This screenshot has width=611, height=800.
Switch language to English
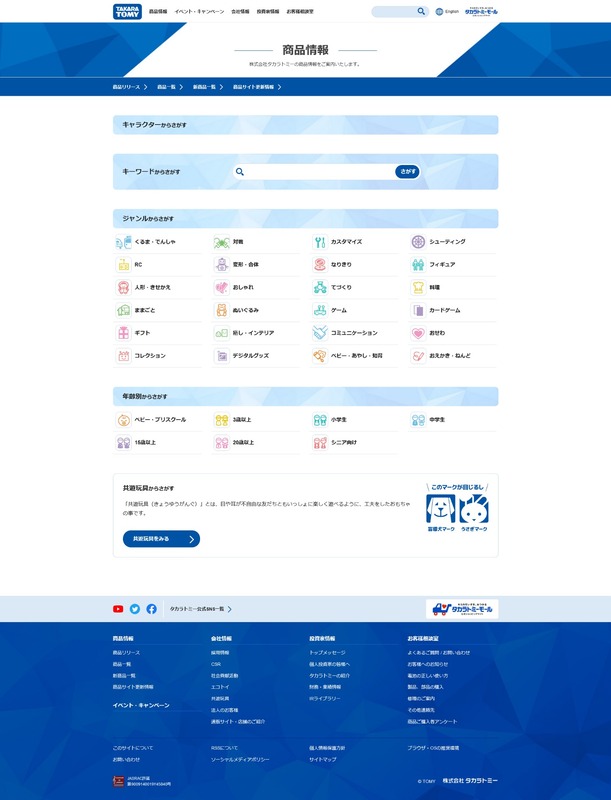pyautogui.click(x=447, y=11)
